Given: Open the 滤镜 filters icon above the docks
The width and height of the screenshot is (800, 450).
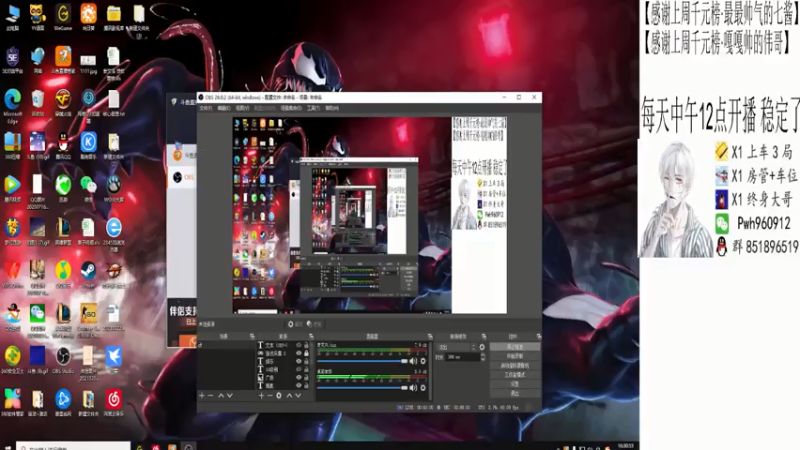Looking at the screenshot, I should coord(309,324).
